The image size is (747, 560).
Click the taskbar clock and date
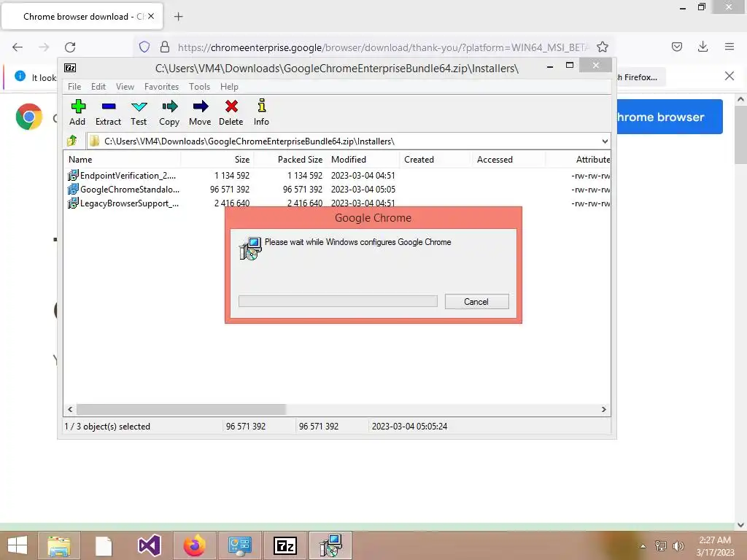715,546
